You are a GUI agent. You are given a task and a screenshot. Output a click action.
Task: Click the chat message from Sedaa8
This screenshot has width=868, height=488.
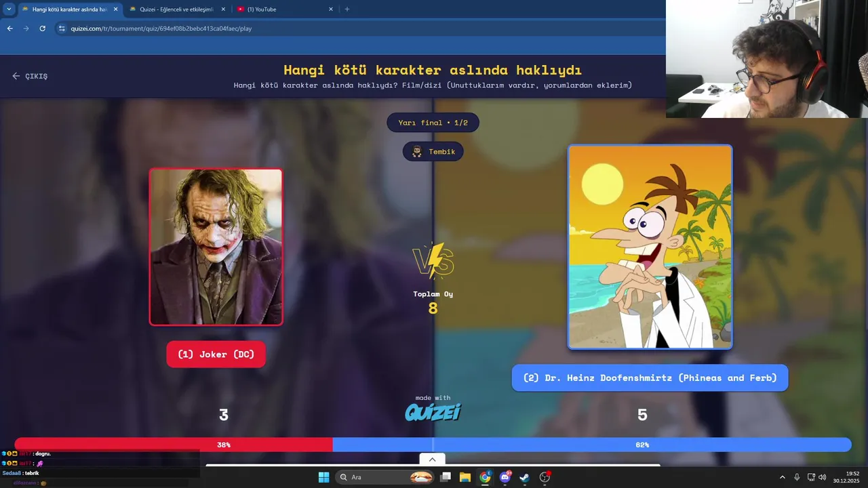tap(21, 473)
